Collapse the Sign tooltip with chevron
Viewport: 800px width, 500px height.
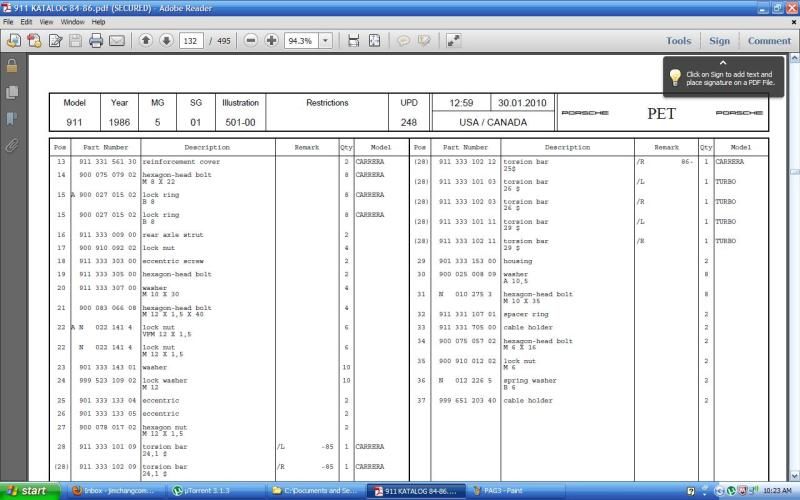(x=723, y=63)
